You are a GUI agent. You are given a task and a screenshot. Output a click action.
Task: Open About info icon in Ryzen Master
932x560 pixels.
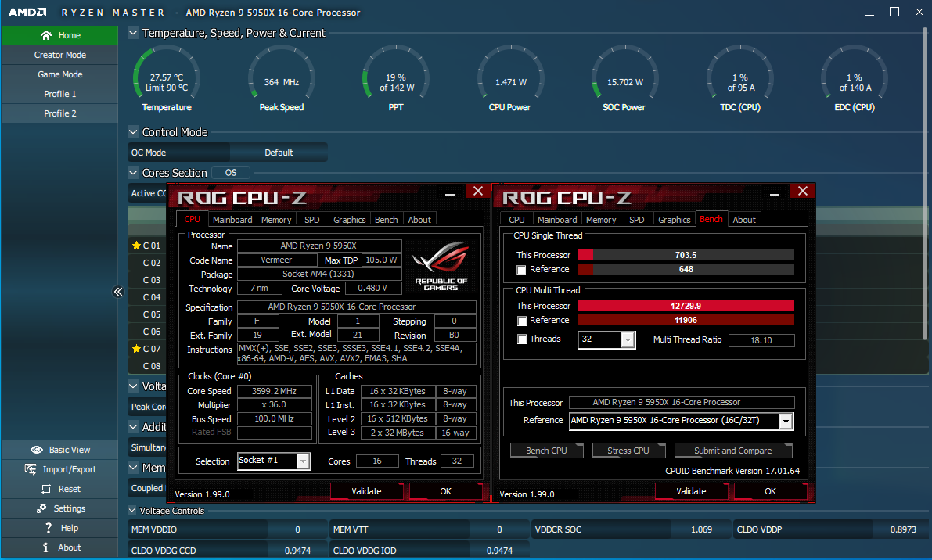45,547
